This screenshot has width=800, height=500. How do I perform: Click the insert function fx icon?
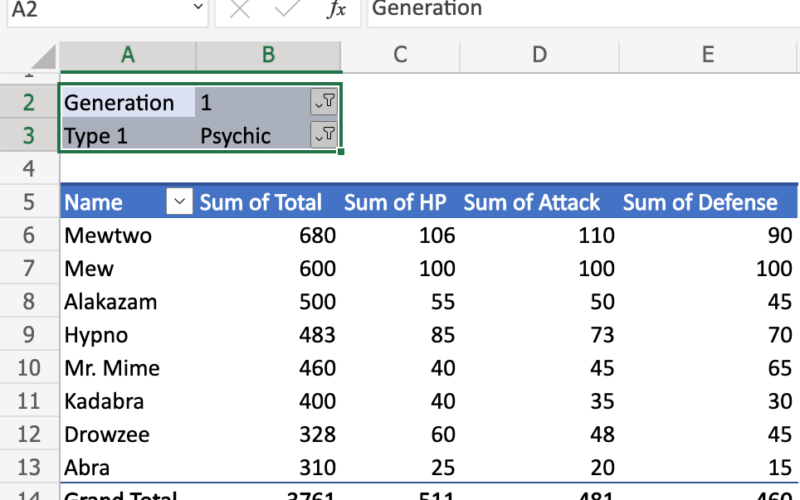point(336,9)
